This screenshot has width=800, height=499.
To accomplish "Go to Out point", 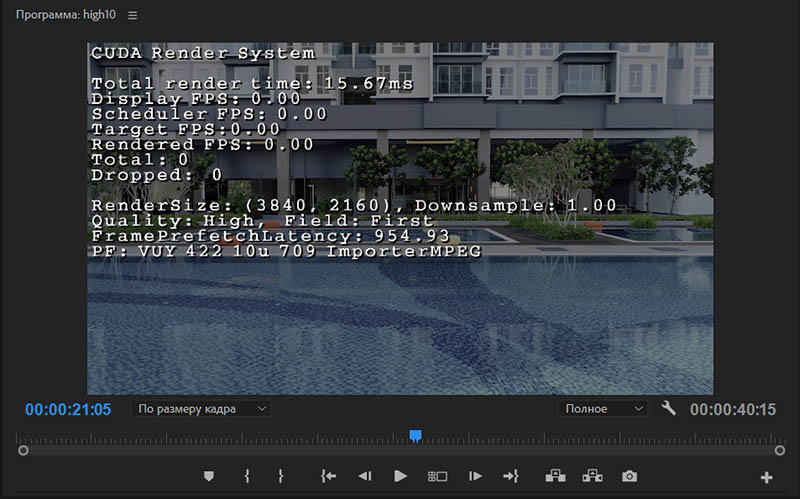I will click(511, 476).
